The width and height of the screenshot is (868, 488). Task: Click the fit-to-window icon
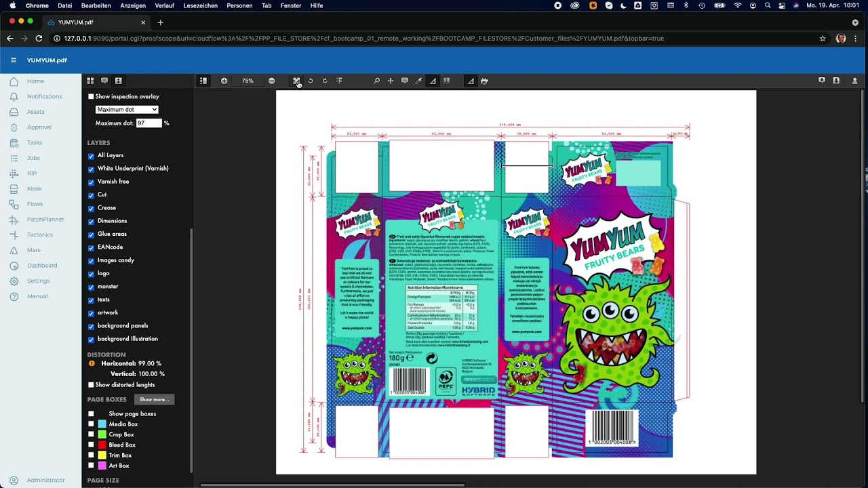coord(296,81)
